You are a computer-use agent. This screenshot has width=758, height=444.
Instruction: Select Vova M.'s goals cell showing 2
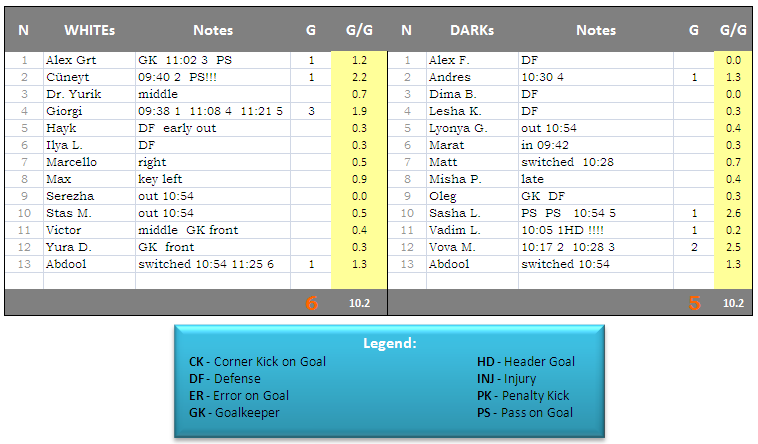pos(693,246)
